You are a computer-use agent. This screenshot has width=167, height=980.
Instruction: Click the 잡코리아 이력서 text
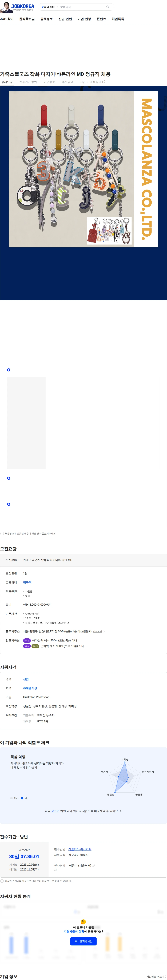coord(79,855)
